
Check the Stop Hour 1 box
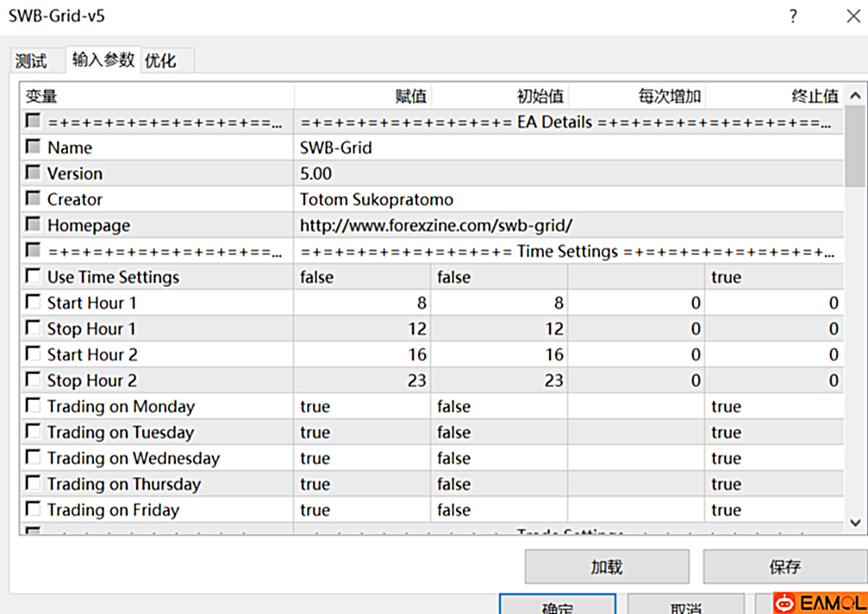click(x=34, y=328)
